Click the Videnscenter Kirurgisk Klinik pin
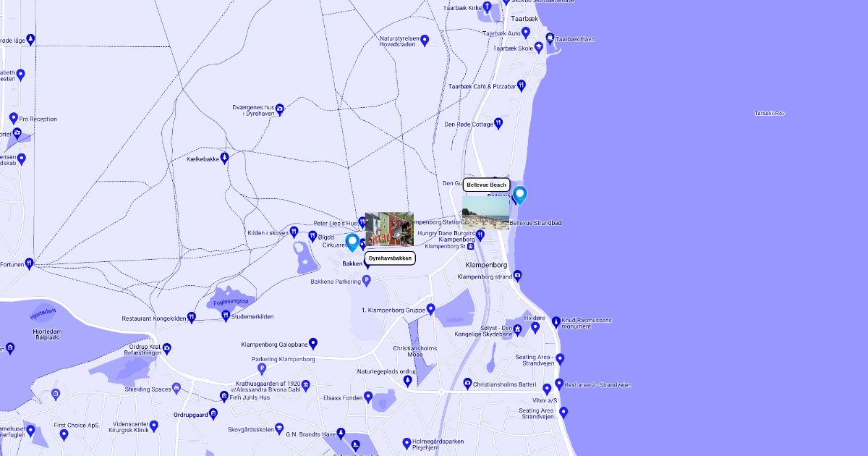 (153, 426)
